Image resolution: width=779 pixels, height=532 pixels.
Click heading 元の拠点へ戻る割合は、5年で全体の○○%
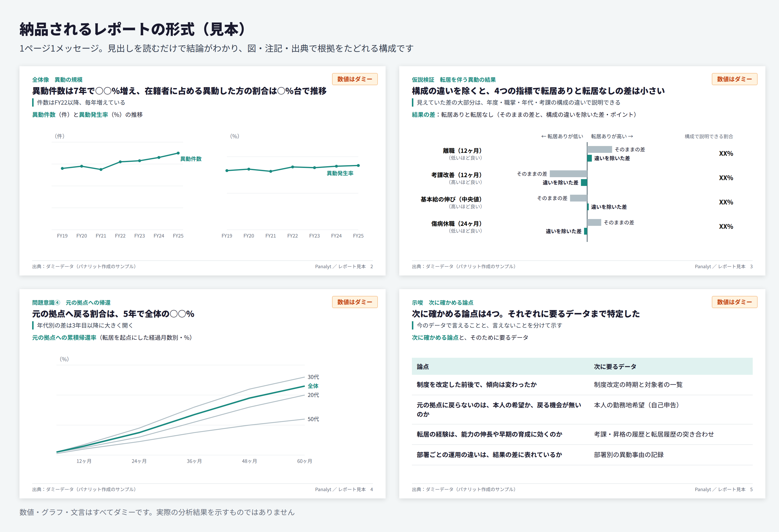[113, 314]
